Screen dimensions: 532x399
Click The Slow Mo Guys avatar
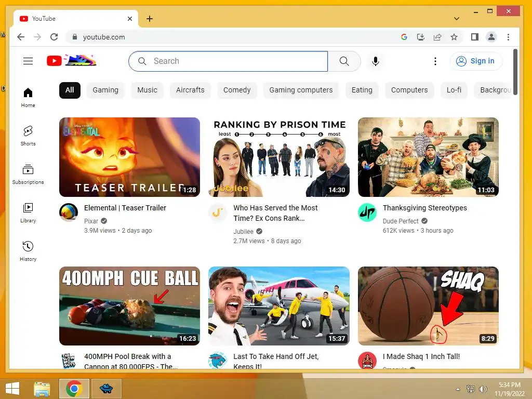tap(69, 361)
